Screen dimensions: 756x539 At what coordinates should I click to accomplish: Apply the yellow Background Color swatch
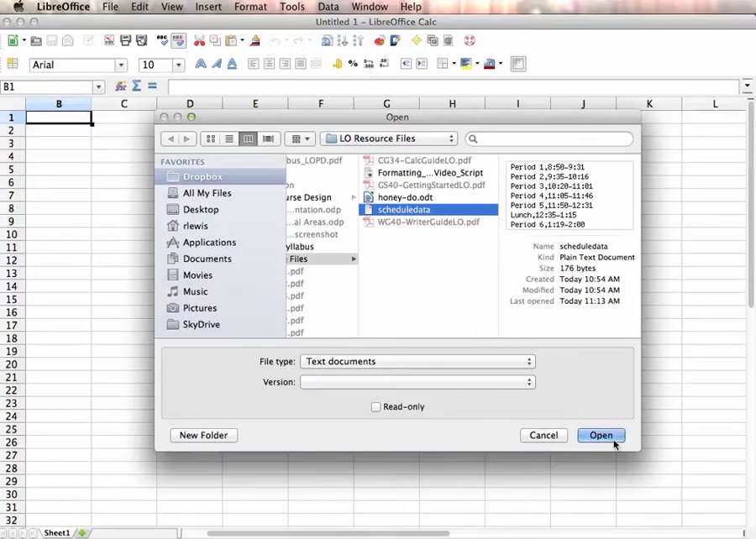coord(466,64)
